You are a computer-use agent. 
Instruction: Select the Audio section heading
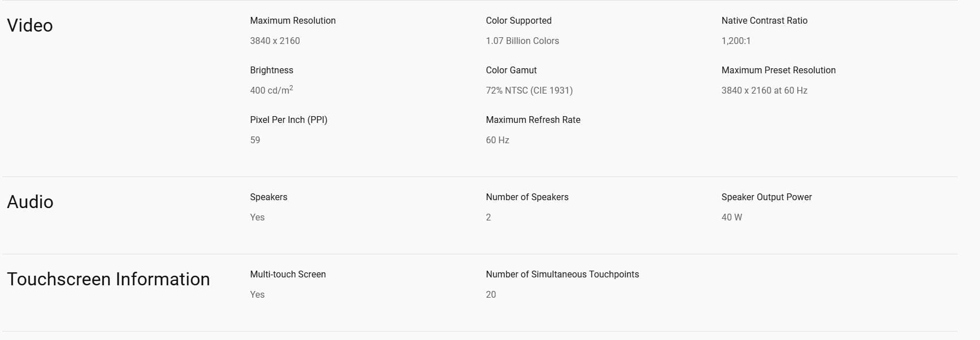click(30, 202)
